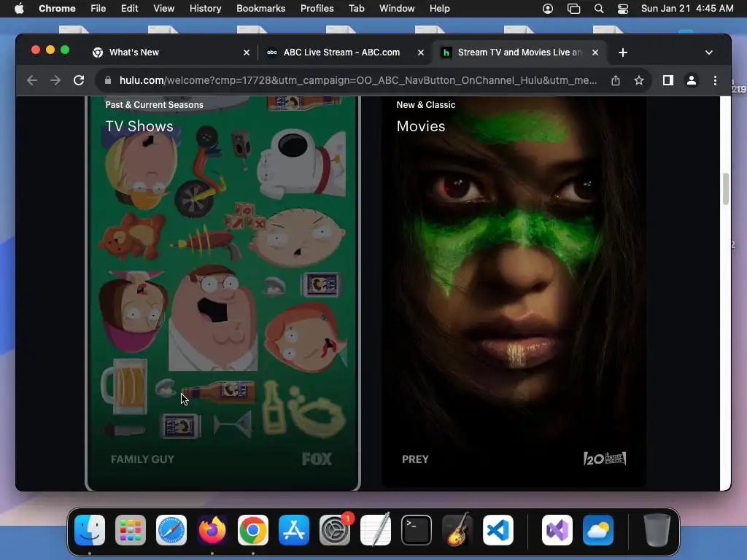Click the FAMILY GUY title text

click(x=142, y=459)
